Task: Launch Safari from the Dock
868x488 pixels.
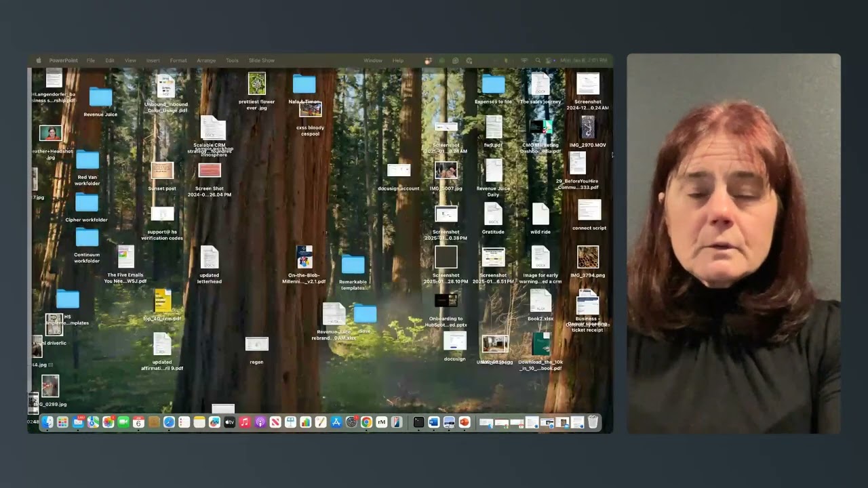Action: click(x=170, y=422)
